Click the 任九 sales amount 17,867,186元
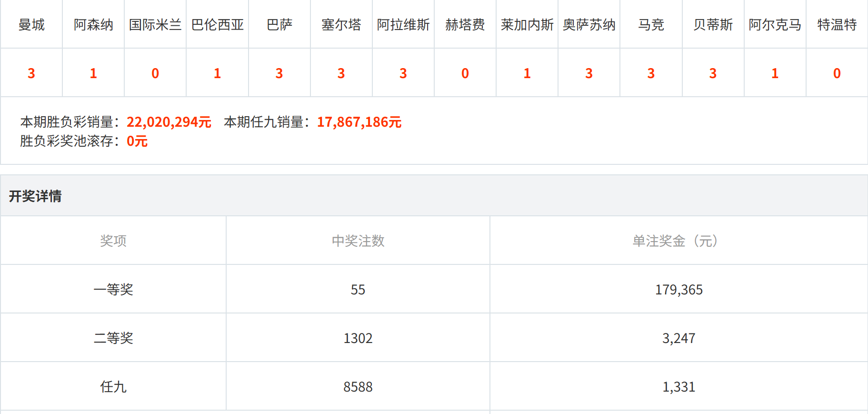The image size is (868, 414). pos(359,122)
